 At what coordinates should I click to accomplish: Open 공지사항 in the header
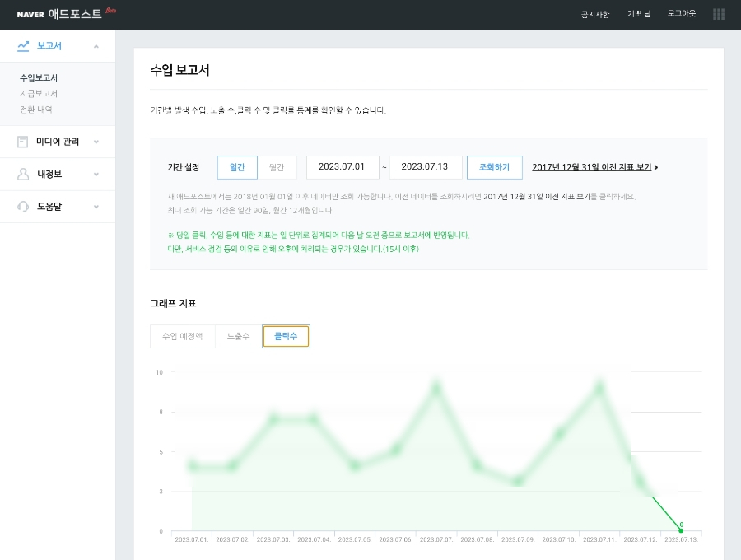(x=595, y=14)
